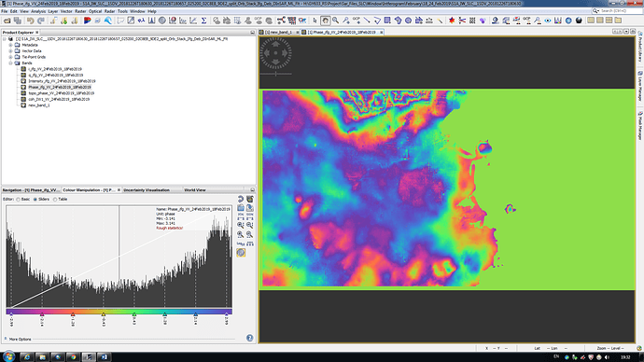Open the Sigma statistics tool in toolbar

203,21
